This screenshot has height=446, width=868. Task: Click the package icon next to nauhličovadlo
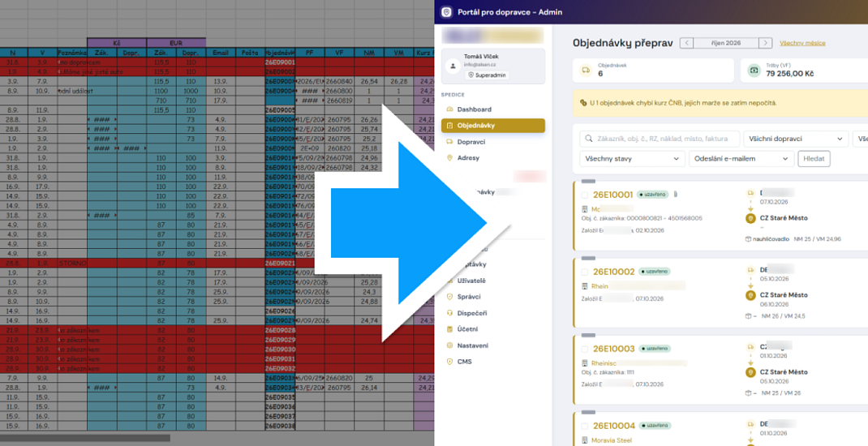[x=748, y=239]
